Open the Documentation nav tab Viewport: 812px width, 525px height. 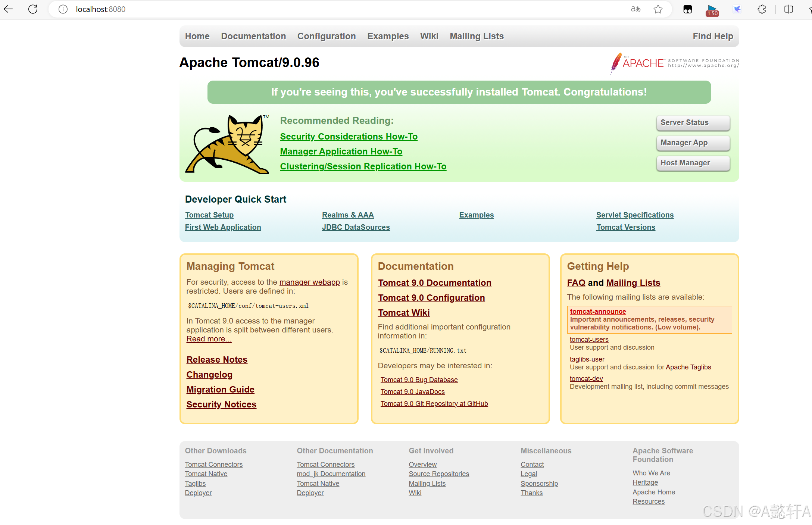point(253,36)
